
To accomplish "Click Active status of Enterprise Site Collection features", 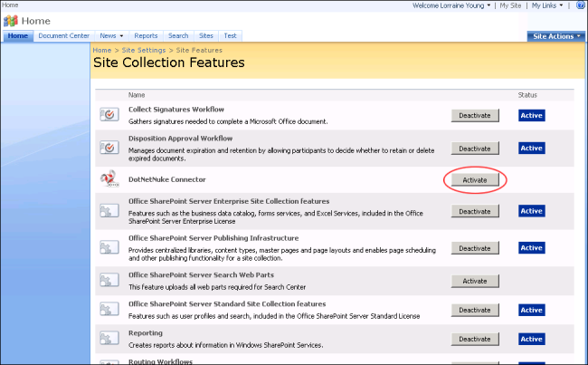I will pyautogui.click(x=531, y=211).
